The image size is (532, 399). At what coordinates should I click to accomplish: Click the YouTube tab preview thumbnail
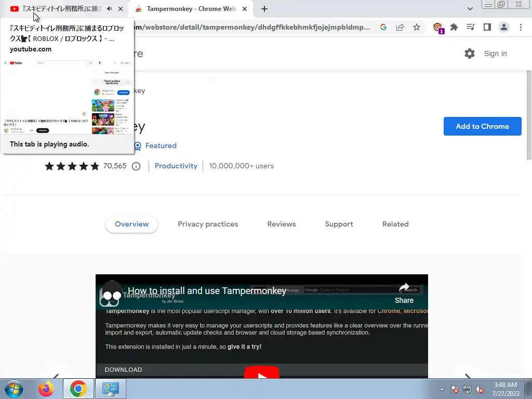click(67, 97)
